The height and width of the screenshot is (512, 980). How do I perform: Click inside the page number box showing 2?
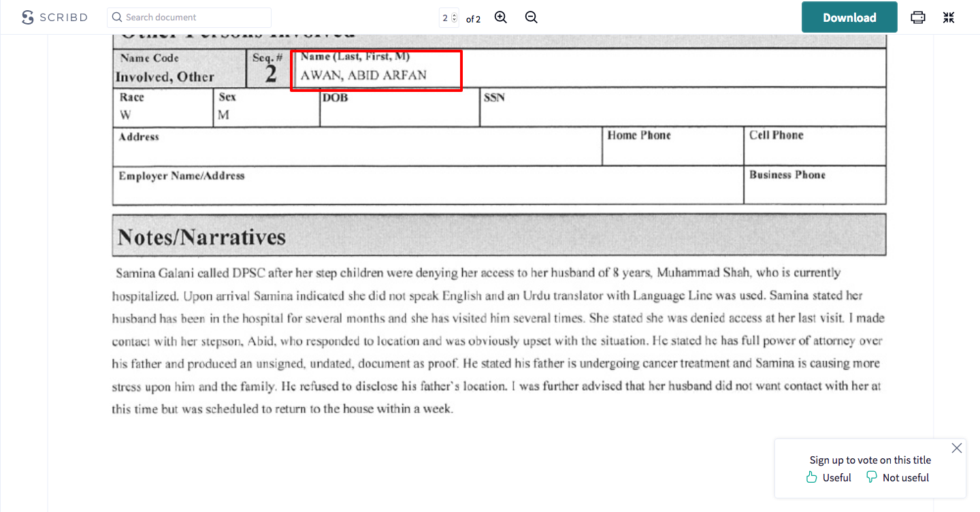tap(446, 17)
